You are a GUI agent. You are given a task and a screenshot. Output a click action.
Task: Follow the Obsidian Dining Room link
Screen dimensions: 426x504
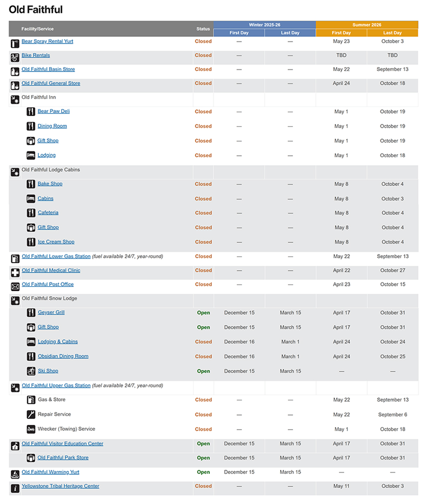coord(63,356)
